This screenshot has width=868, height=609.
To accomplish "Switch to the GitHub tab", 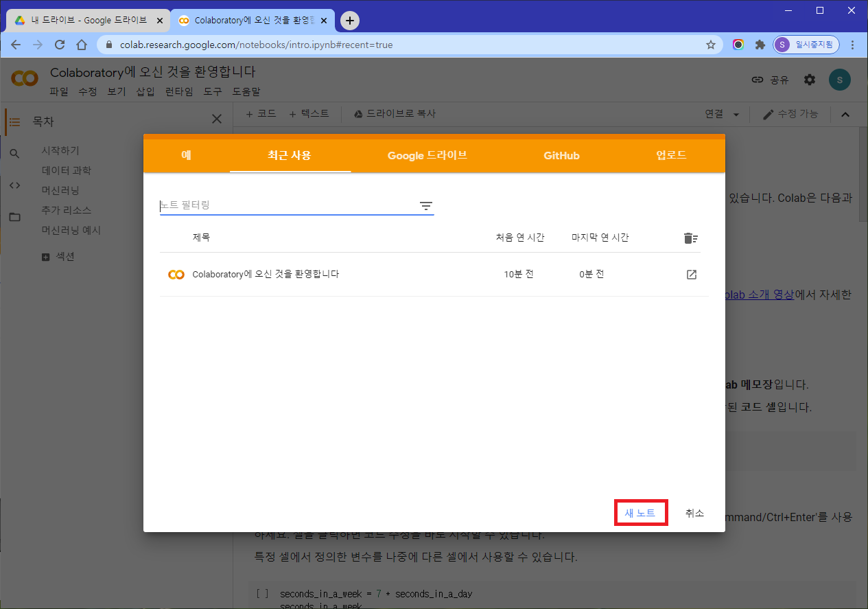I will pos(561,155).
